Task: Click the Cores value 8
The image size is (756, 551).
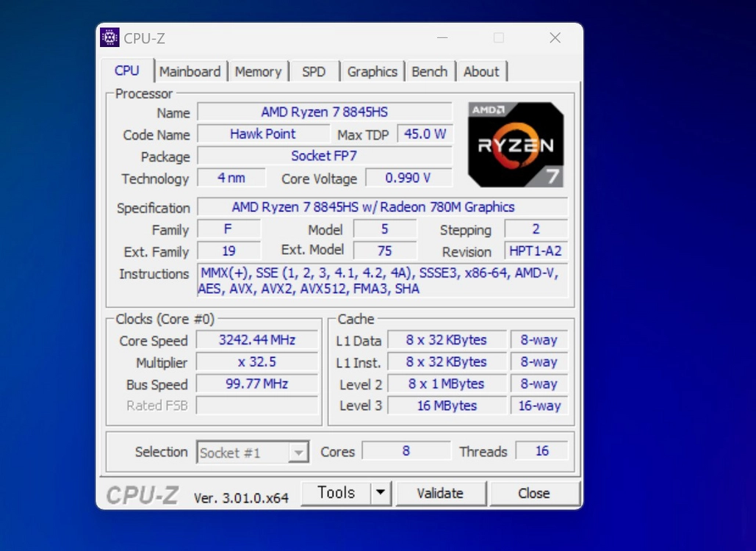Action: tap(406, 451)
